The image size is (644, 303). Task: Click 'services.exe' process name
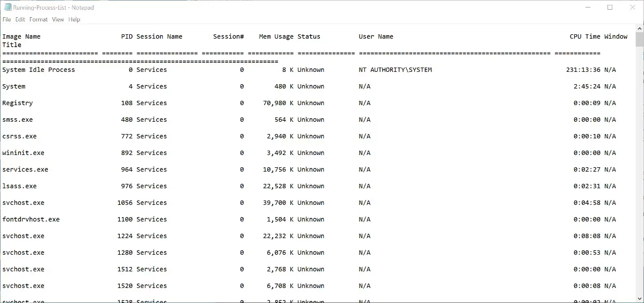pyautogui.click(x=25, y=169)
